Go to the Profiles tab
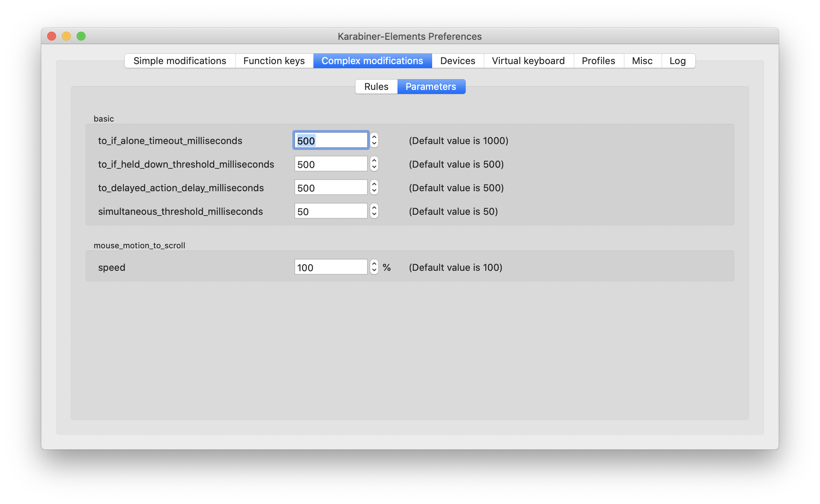This screenshot has width=820, height=504. pyautogui.click(x=598, y=61)
